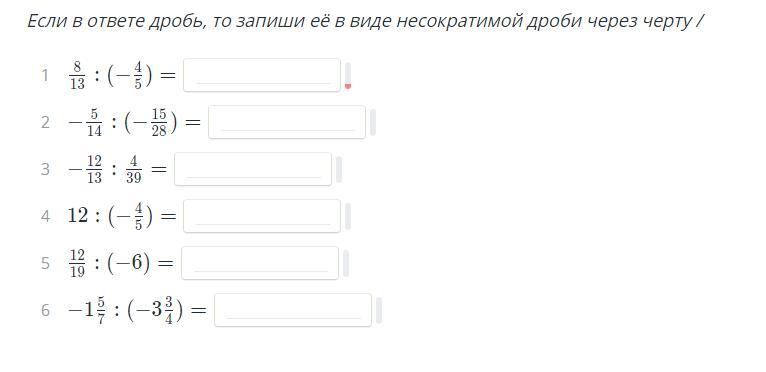Click the red-dotted status marker beside problem 1
766x372 pixels.
point(348,75)
